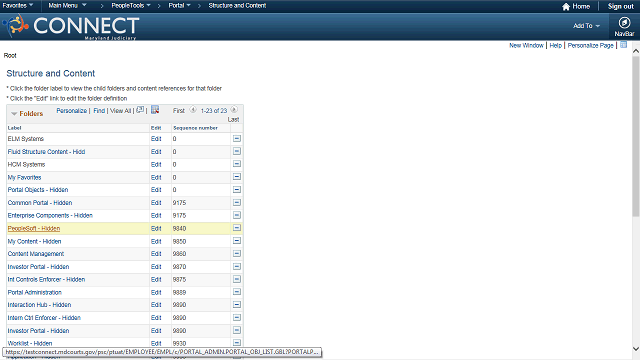640x360 pixels.
Task: Collapse the Folders section triangle
Action: coord(14,114)
